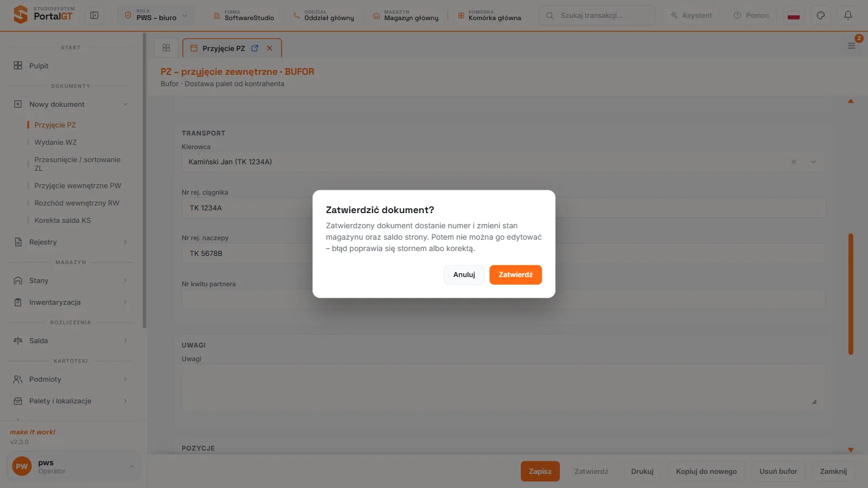This screenshot has width=868, height=488.
Task: Open Przesunięcie / sortowanie ZL
Action: 77,164
